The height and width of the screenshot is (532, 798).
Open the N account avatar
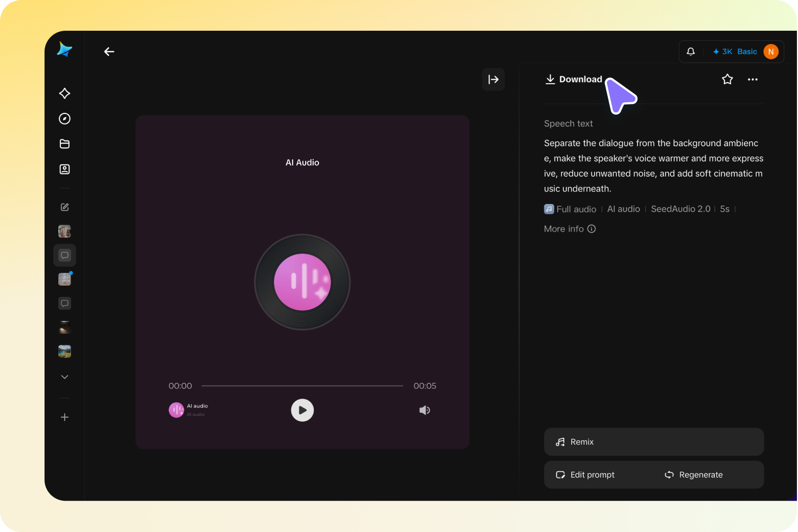point(771,51)
